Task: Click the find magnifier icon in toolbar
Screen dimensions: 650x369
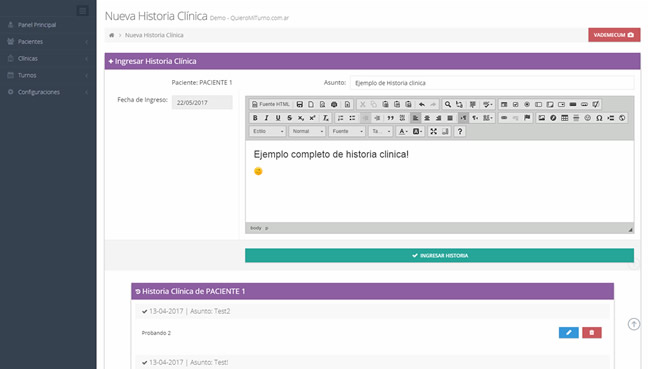Action: 448,104
